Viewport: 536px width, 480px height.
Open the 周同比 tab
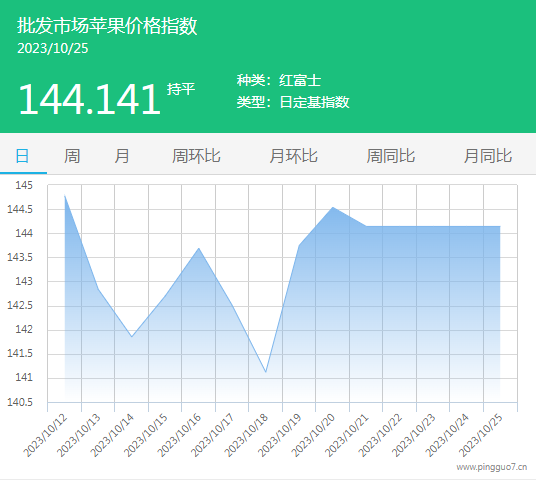pos(390,156)
